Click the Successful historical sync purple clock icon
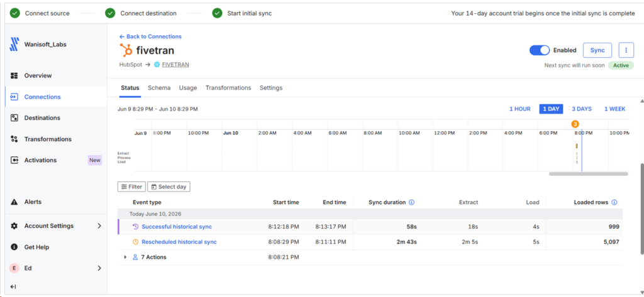 tap(136, 227)
